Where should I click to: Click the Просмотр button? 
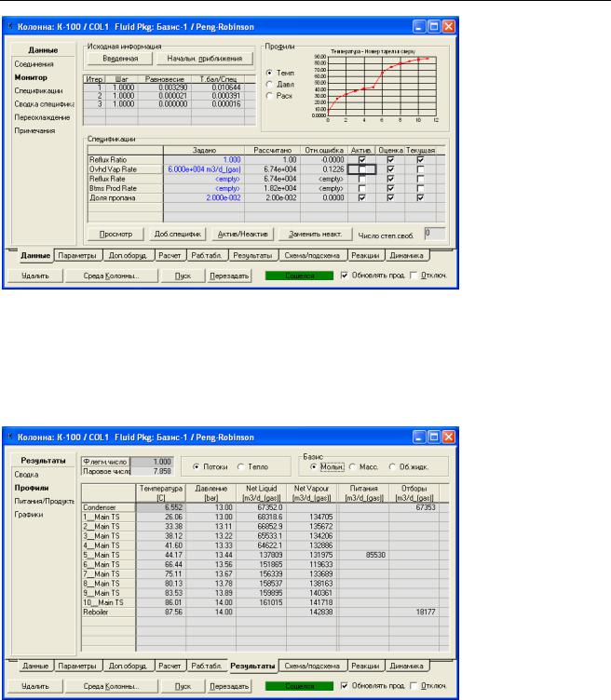115,234
